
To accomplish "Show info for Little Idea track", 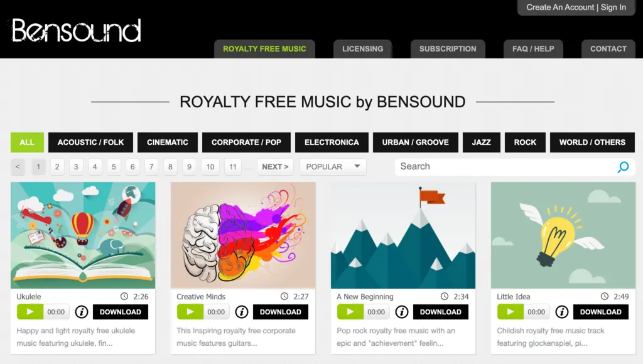I will [562, 312].
